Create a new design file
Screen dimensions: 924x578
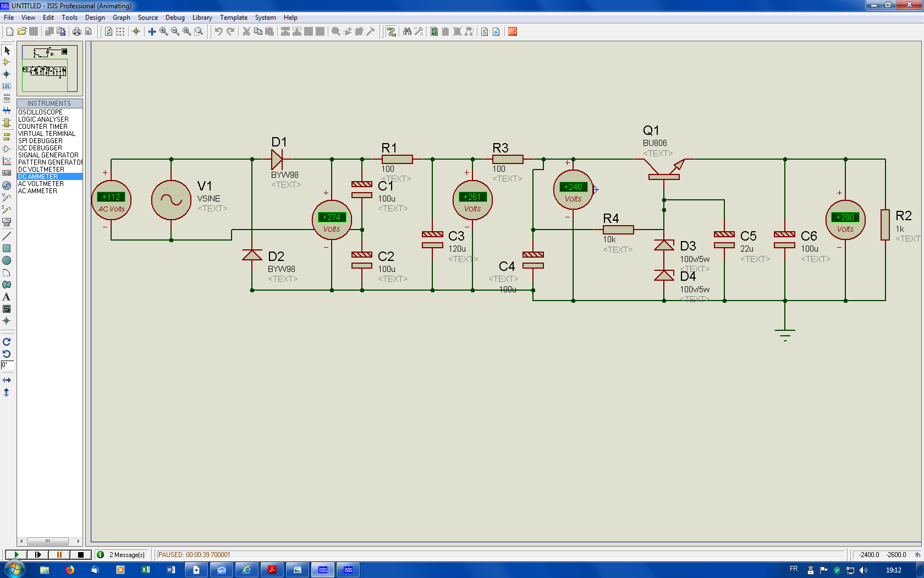(x=9, y=31)
